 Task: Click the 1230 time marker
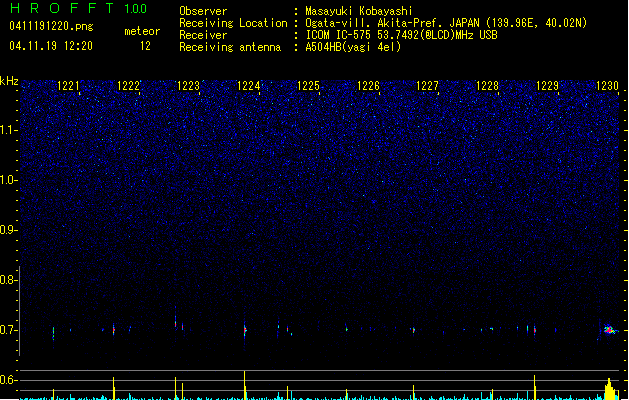click(607, 86)
